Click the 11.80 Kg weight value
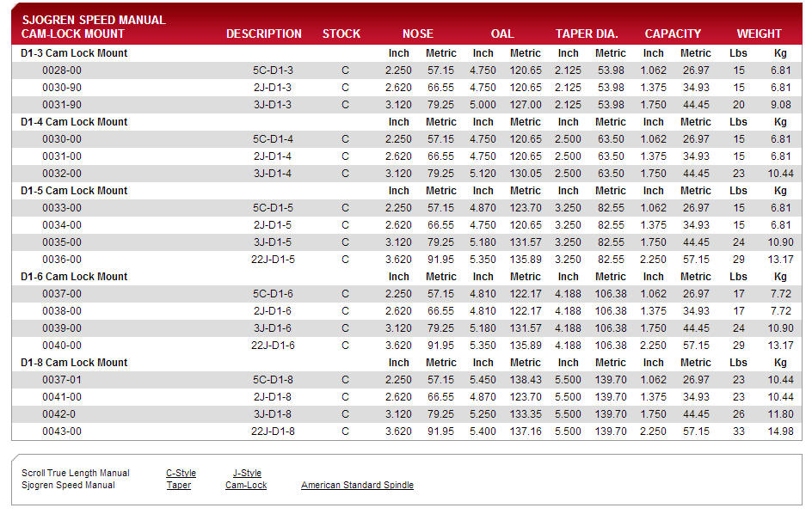This screenshot has height=514, width=812. pyautogui.click(x=780, y=414)
